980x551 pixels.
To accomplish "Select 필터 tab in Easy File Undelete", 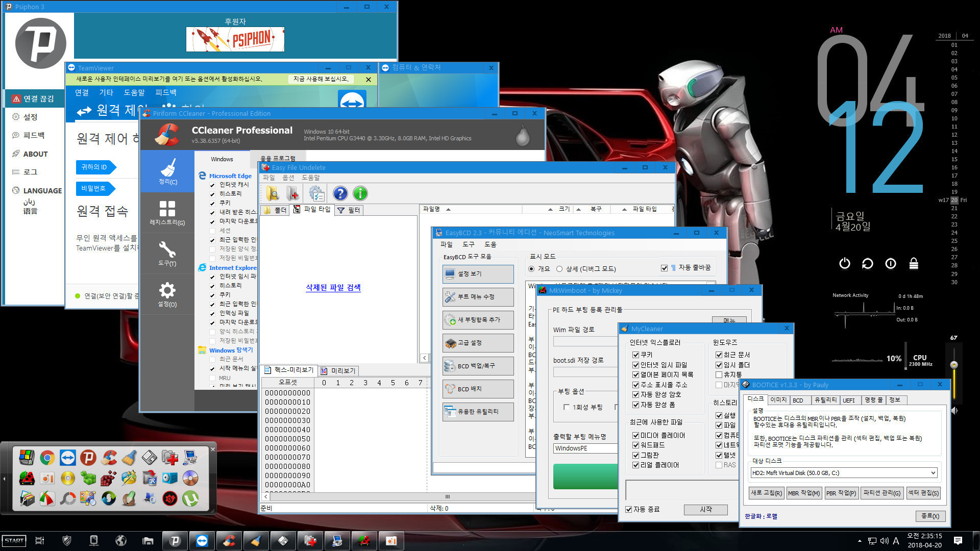I will pos(349,210).
